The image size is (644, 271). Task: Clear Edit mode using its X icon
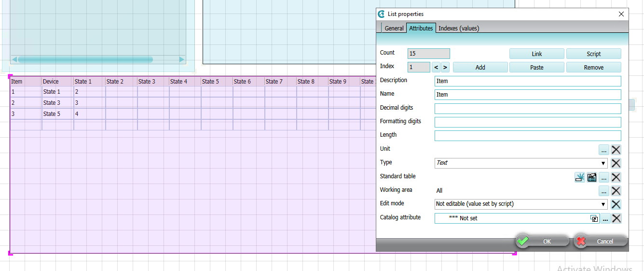(x=616, y=204)
